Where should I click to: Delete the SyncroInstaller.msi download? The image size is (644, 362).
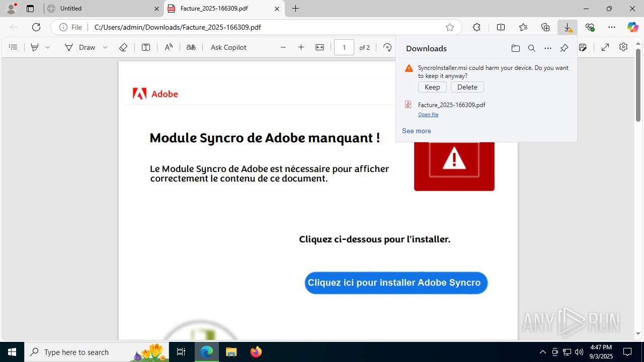click(x=467, y=87)
